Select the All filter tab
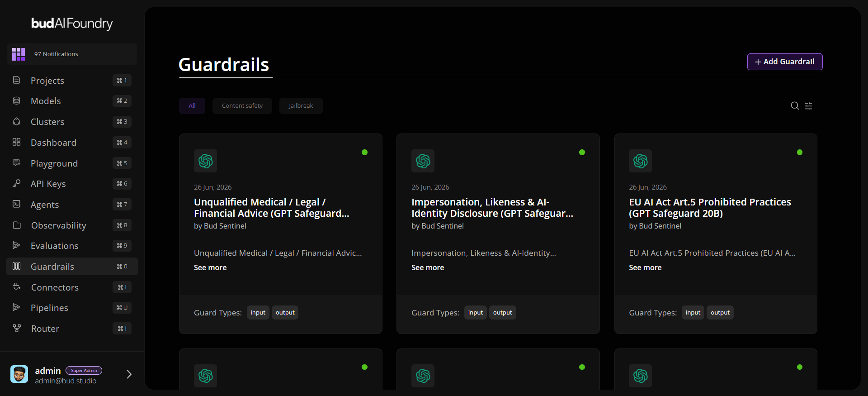 click(192, 106)
